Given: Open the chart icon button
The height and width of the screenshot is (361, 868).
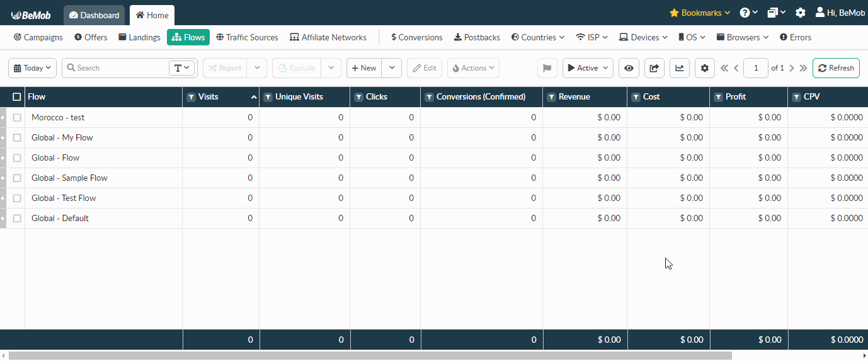Looking at the screenshot, I should (x=679, y=68).
